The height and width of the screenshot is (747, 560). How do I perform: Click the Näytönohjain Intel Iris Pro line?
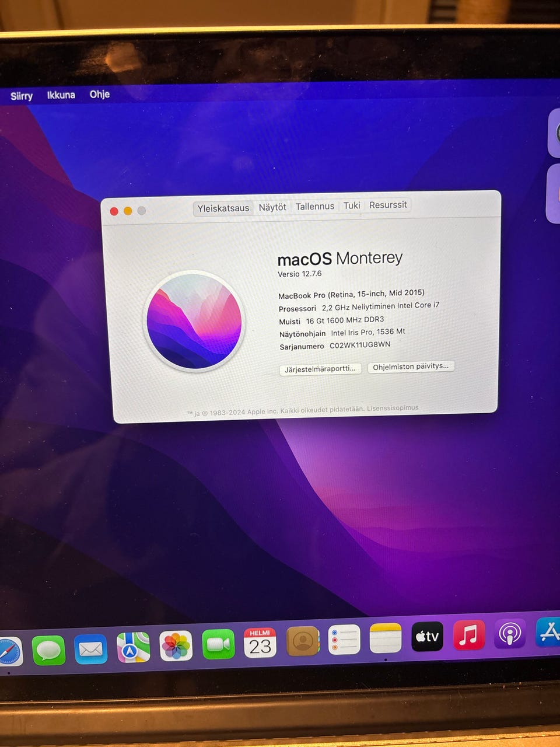[x=342, y=333]
